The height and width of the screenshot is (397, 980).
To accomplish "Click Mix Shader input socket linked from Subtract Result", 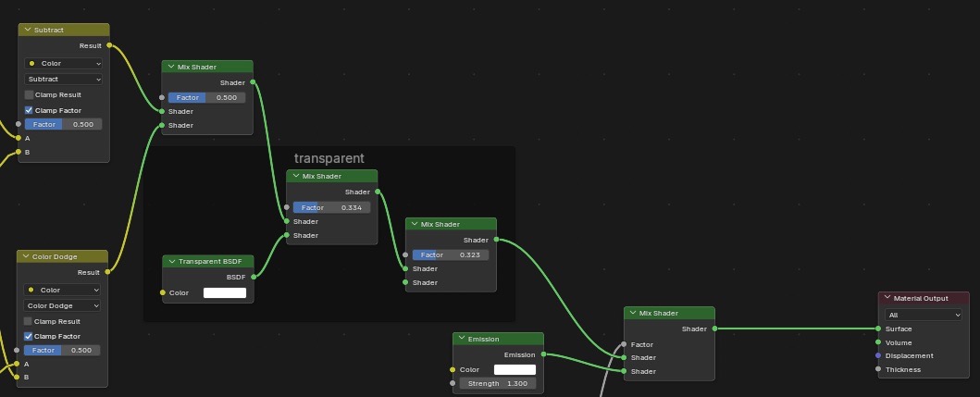I will tap(162, 111).
